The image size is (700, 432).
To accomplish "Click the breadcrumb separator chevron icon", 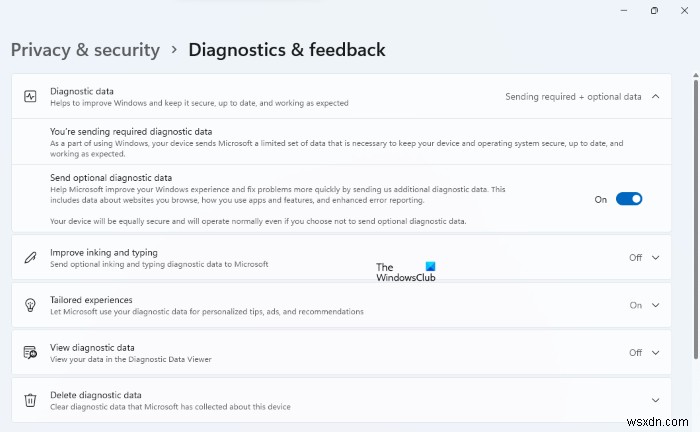I will pos(174,49).
